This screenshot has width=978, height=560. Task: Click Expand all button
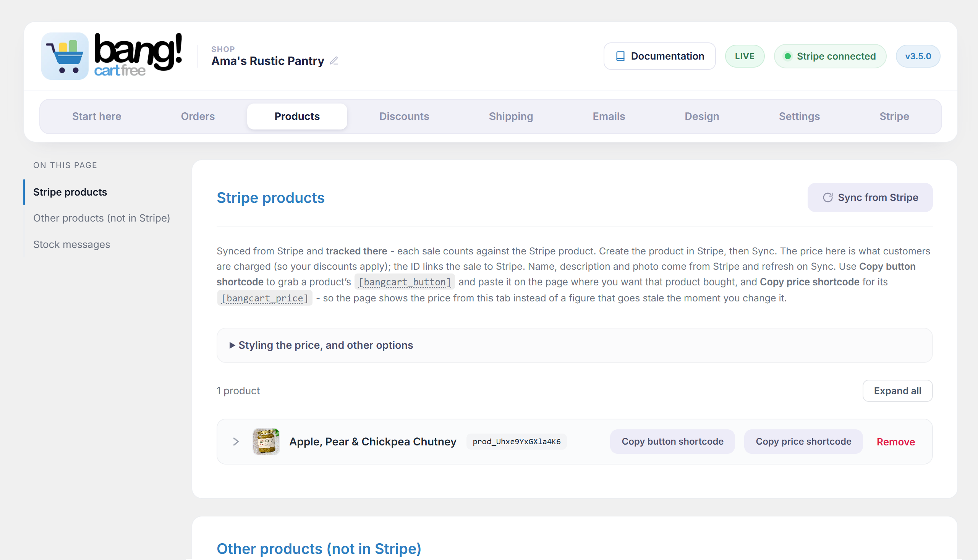point(897,391)
